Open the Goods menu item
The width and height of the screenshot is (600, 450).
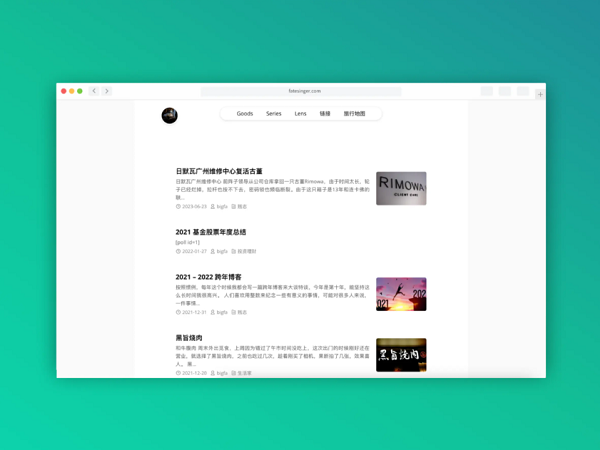coord(245,114)
